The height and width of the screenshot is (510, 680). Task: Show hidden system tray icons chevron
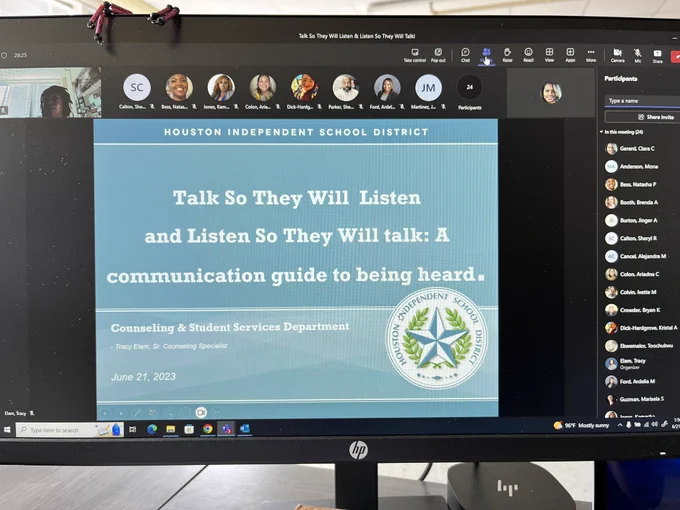tap(620, 425)
